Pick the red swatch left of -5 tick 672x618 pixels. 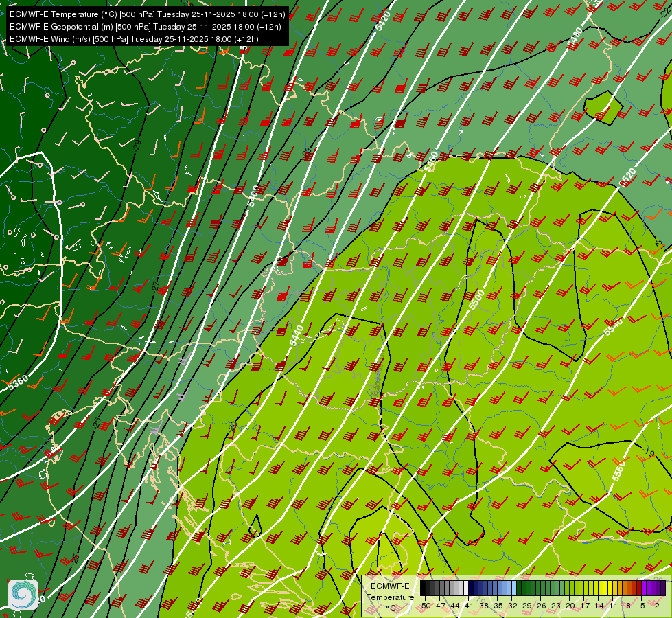(640, 588)
